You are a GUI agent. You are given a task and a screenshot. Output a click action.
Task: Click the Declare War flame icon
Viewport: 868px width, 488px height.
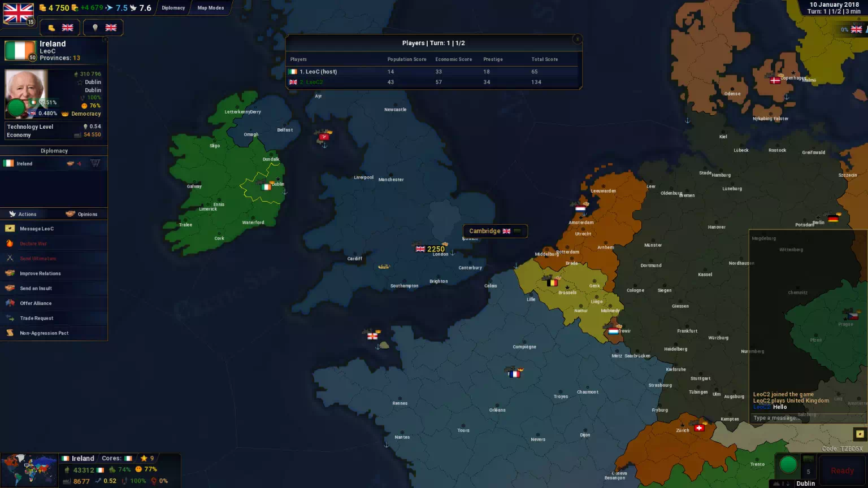coord(10,243)
